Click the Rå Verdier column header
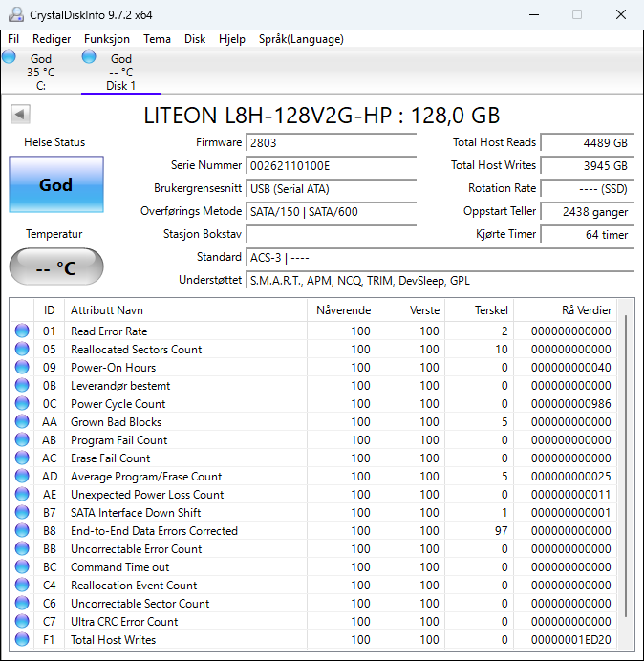Screen dimensions: 644x661 (565, 310)
